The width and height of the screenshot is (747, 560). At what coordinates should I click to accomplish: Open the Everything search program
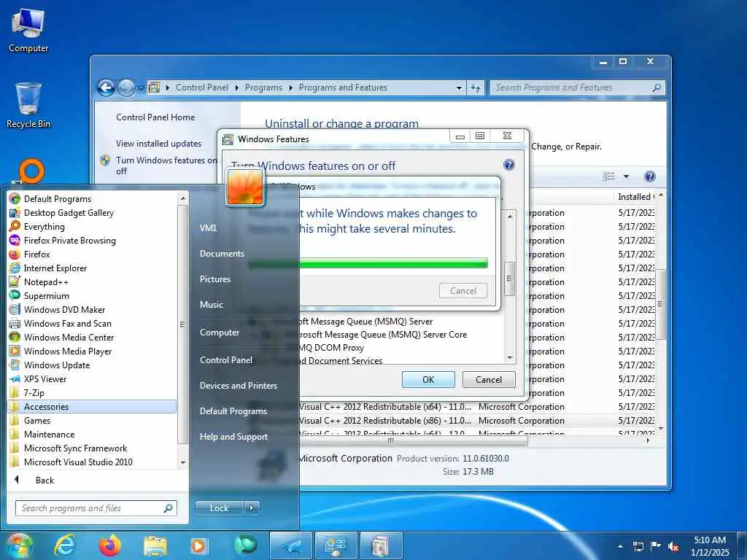pyautogui.click(x=44, y=227)
